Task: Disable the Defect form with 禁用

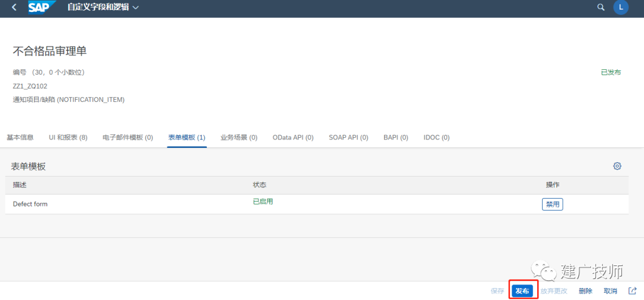Action: pyautogui.click(x=552, y=204)
